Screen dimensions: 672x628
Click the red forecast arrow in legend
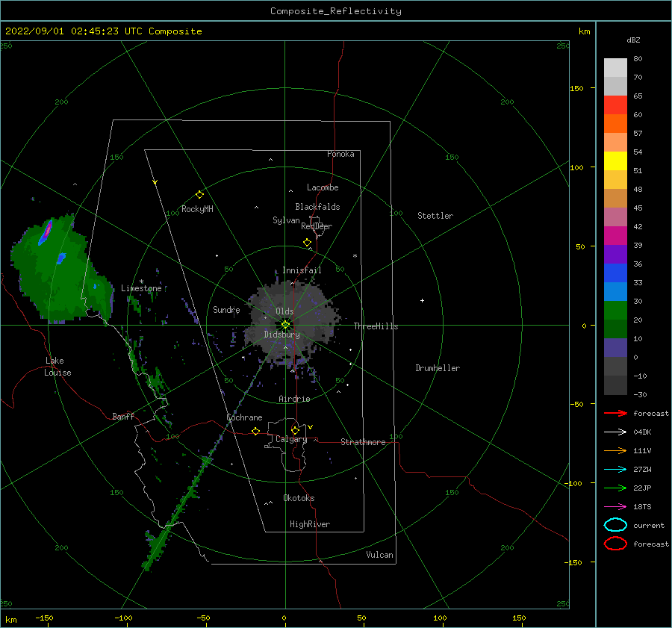click(x=615, y=413)
